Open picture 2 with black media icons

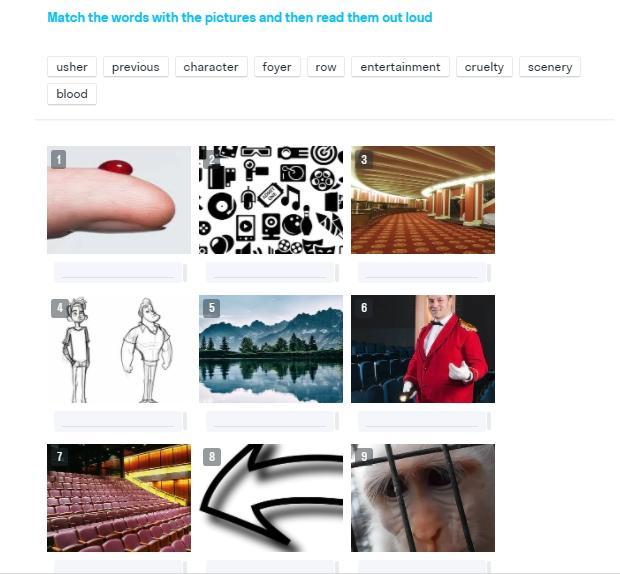(271, 200)
